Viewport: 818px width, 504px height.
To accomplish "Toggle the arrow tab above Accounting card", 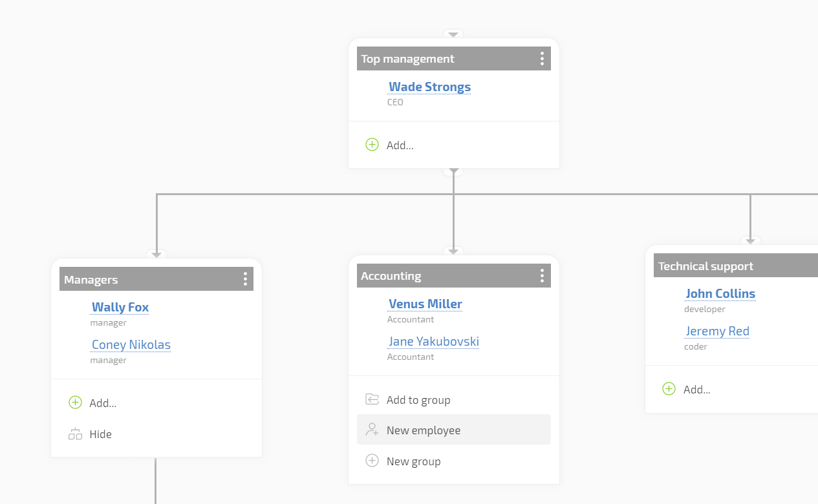I will tap(453, 251).
